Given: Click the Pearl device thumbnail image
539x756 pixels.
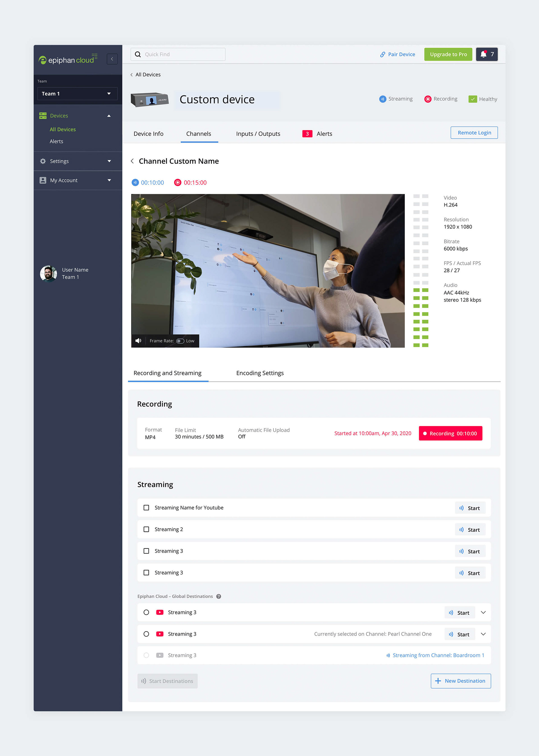Looking at the screenshot, I should coord(150,100).
